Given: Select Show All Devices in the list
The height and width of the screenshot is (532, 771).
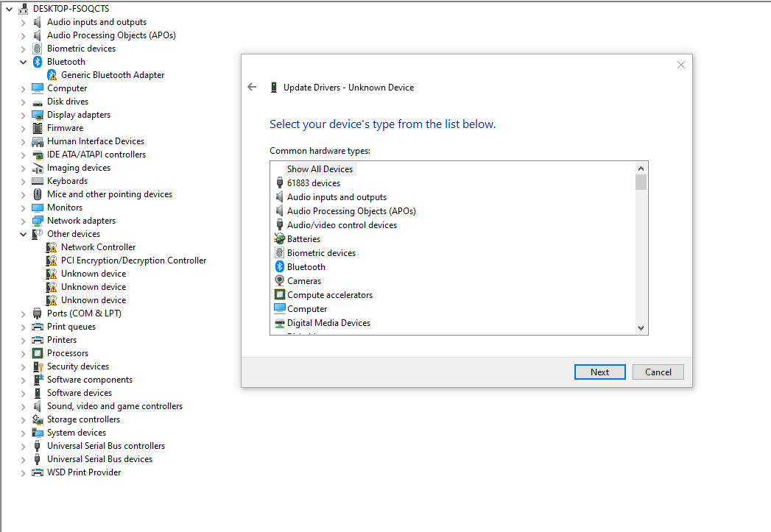Looking at the screenshot, I should click(x=319, y=169).
